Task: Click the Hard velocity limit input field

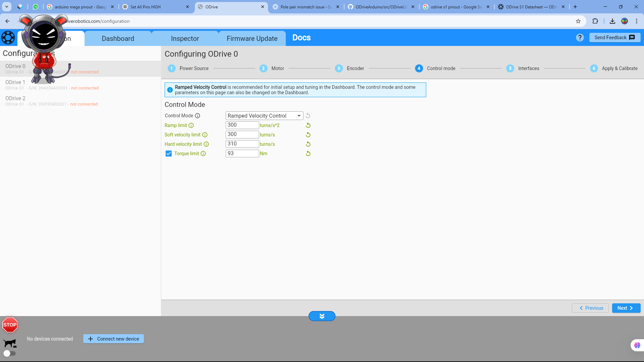Action: [242, 144]
